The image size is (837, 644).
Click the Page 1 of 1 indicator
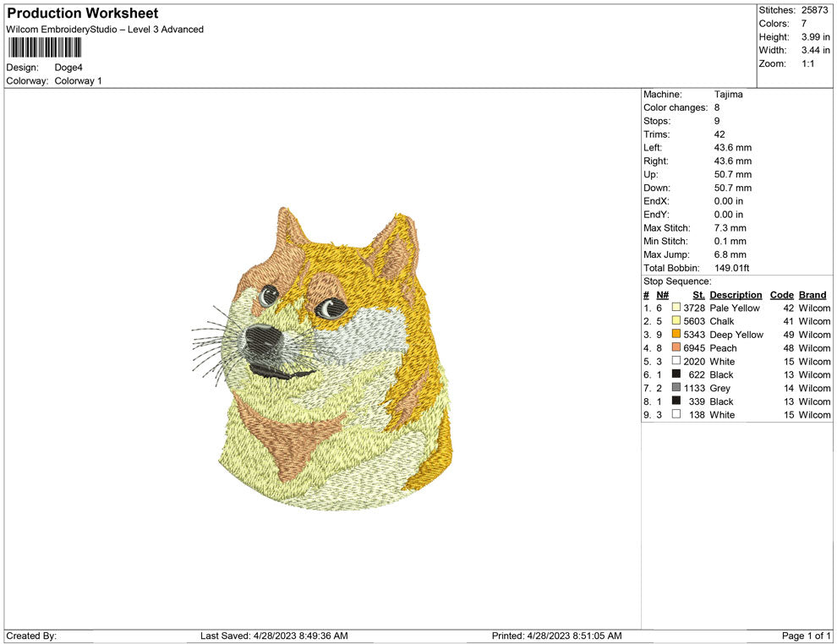click(x=806, y=636)
